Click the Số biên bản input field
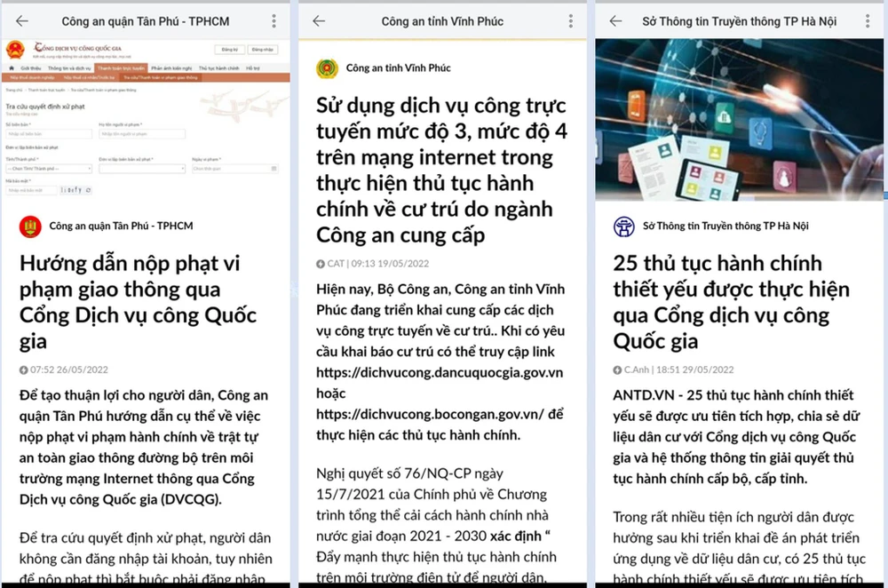This screenshot has height=588, width=888. coord(48,133)
